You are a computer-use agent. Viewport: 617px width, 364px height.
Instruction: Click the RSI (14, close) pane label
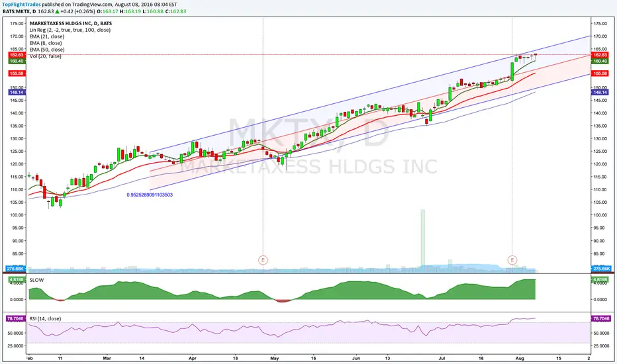click(45, 319)
